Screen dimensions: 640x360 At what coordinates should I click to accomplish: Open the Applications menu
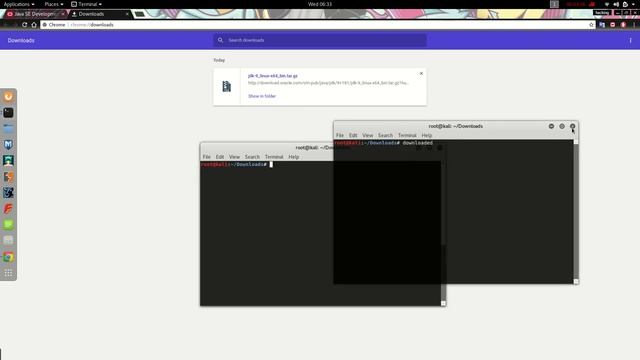[x=19, y=4]
